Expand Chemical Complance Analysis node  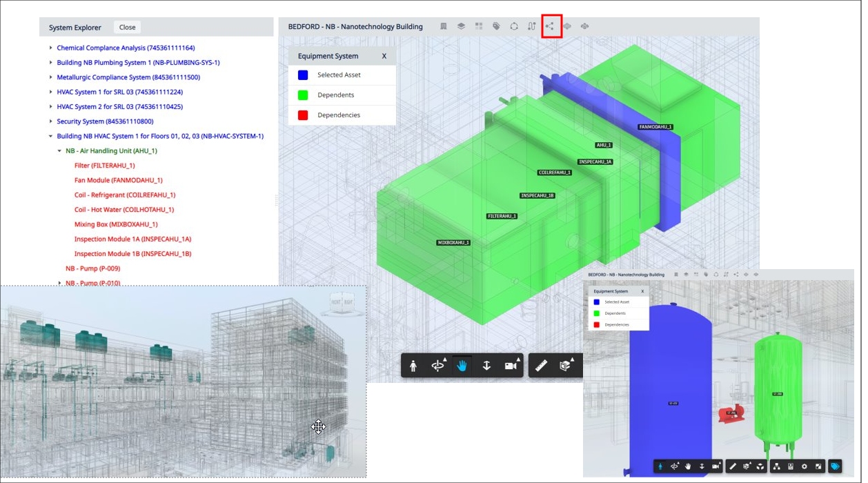point(51,48)
